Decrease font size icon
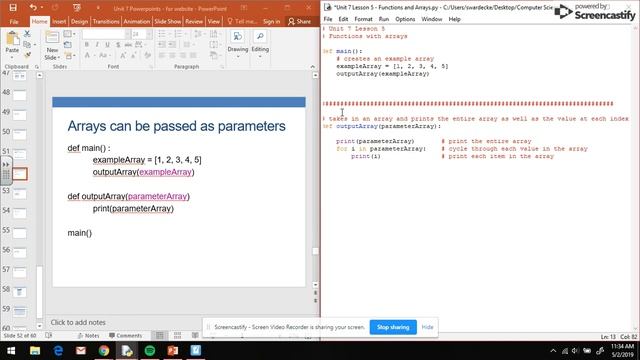The height and width of the screenshot is (360, 640). coord(134,55)
